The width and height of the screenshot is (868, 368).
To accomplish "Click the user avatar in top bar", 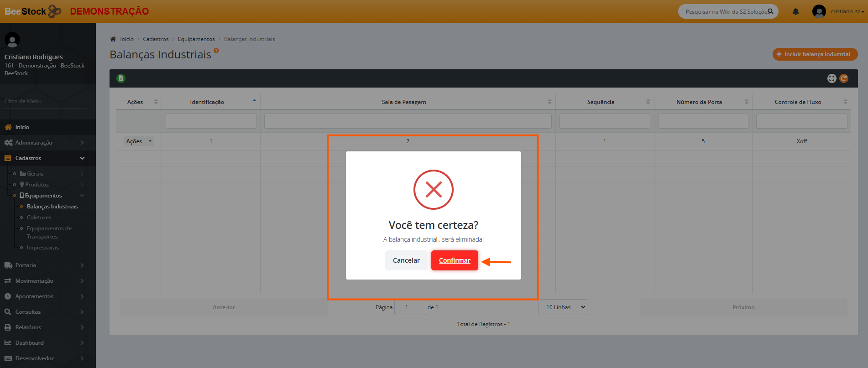I will (x=819, y=11).
